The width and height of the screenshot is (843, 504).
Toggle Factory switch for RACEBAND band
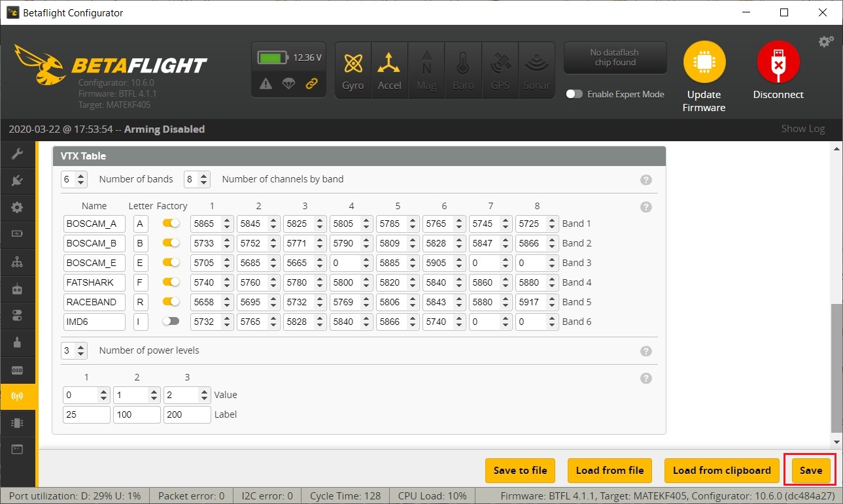pyautogui.click(x=171, y=302)
